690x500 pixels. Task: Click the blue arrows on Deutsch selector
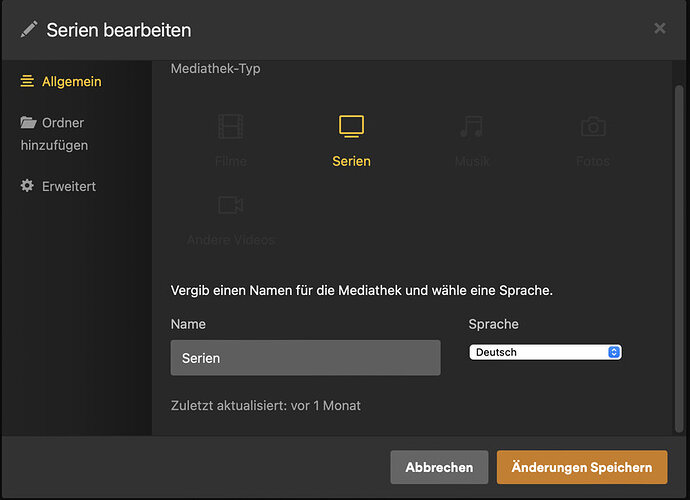[x=614, y=352]
